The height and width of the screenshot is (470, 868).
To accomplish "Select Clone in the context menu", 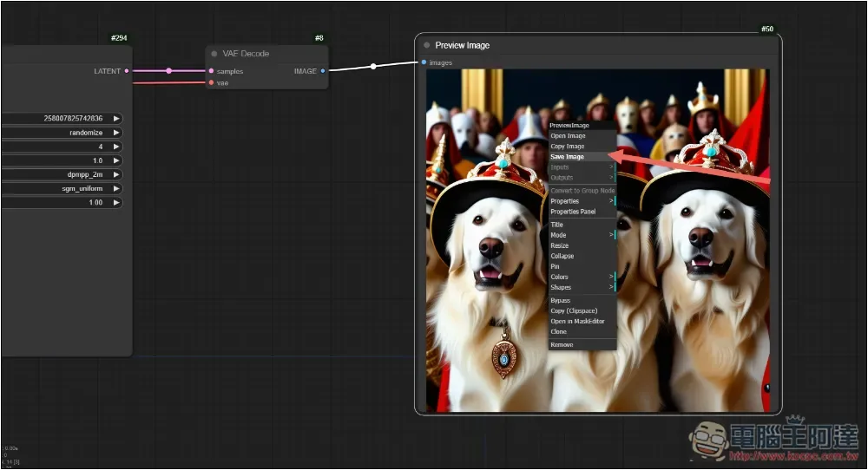I will pos(582,332).
